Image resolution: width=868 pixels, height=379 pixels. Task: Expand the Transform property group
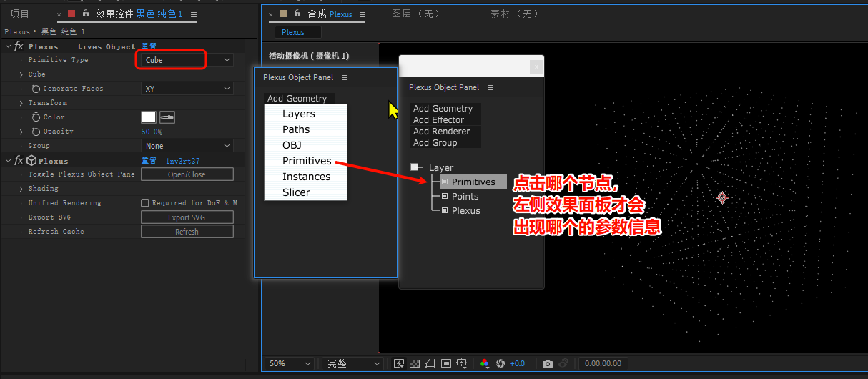point(21,103)
